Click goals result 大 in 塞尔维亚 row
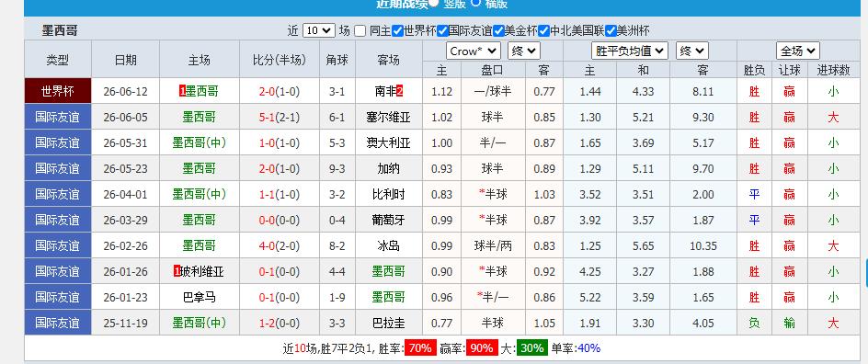 click(x=833, y=118)
